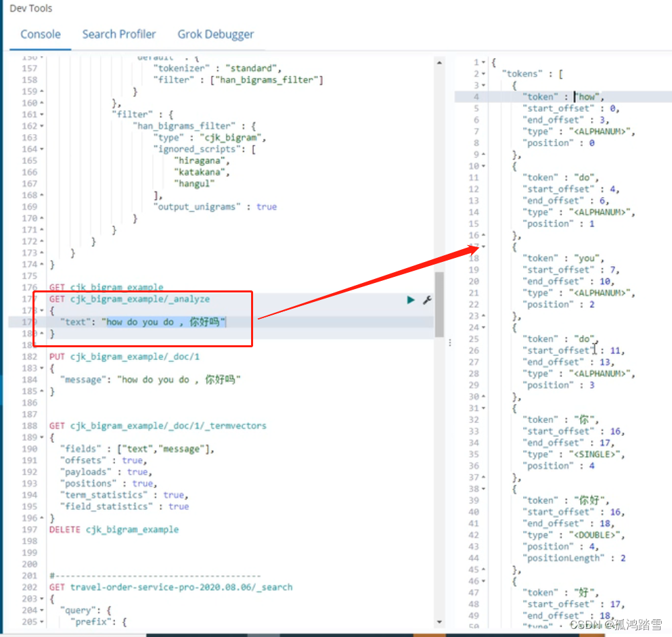Collapse the fold at editor line 161
The height and width of the screenshot is (637, 672).
pyautogui.click(x=41, y=114)
